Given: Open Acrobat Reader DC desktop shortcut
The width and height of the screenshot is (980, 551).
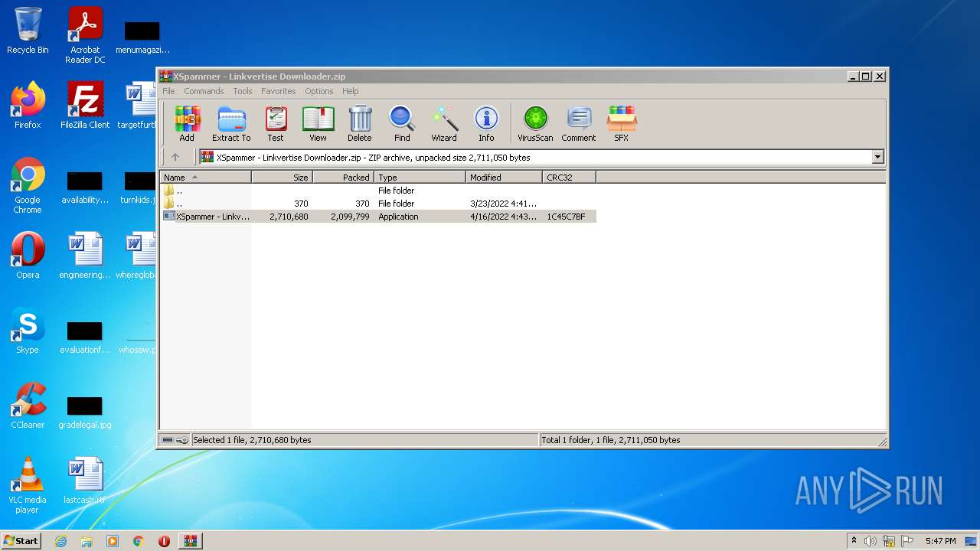Looking at the screenshot, I should pos(85,35).
